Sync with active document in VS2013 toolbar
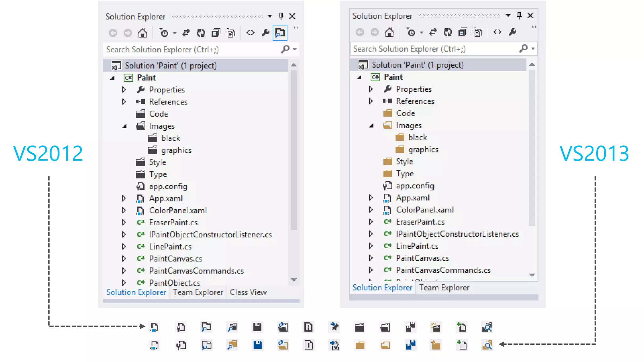This screenshot has width=644, height=362. coord(433,32)
